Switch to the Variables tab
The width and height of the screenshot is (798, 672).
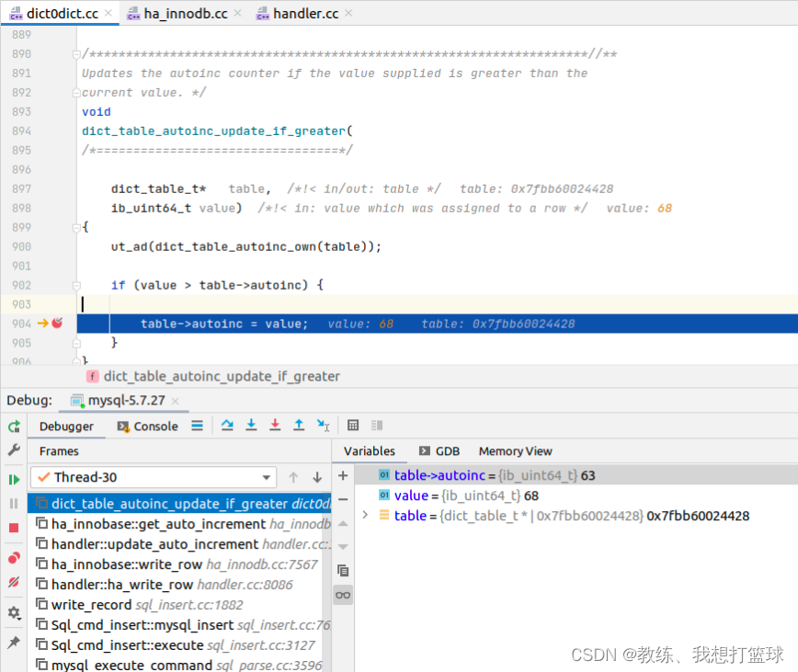[369, 451]
